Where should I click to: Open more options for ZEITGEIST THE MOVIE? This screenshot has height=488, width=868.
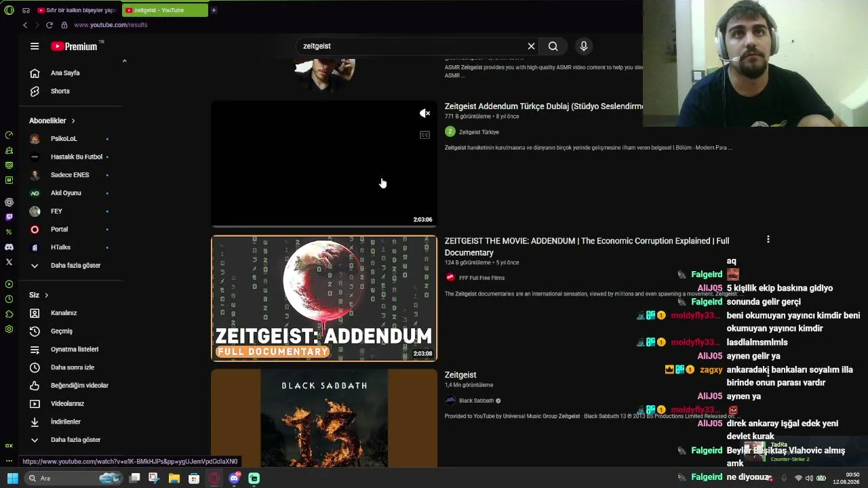(x=768, y=240)
